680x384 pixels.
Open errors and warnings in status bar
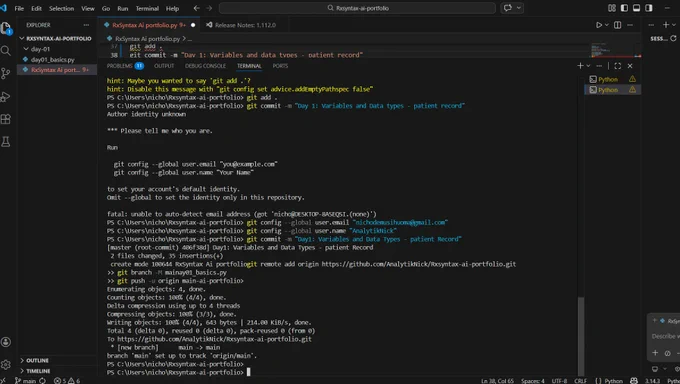[x=67, y=381]
